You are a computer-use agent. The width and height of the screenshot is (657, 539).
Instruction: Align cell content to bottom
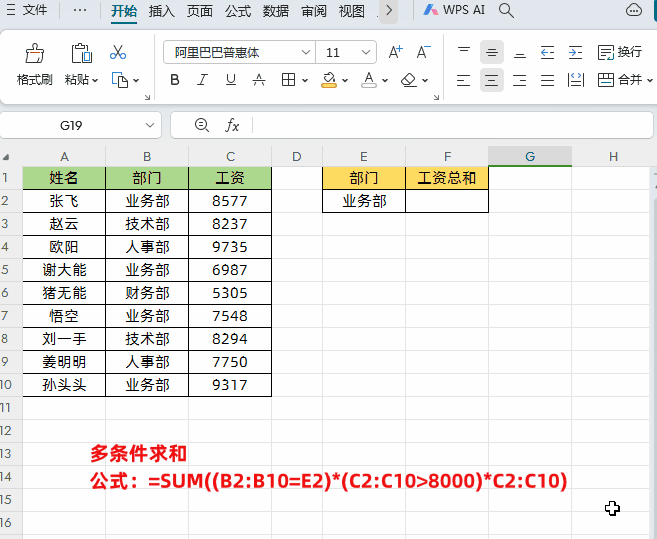coord(520,52)
